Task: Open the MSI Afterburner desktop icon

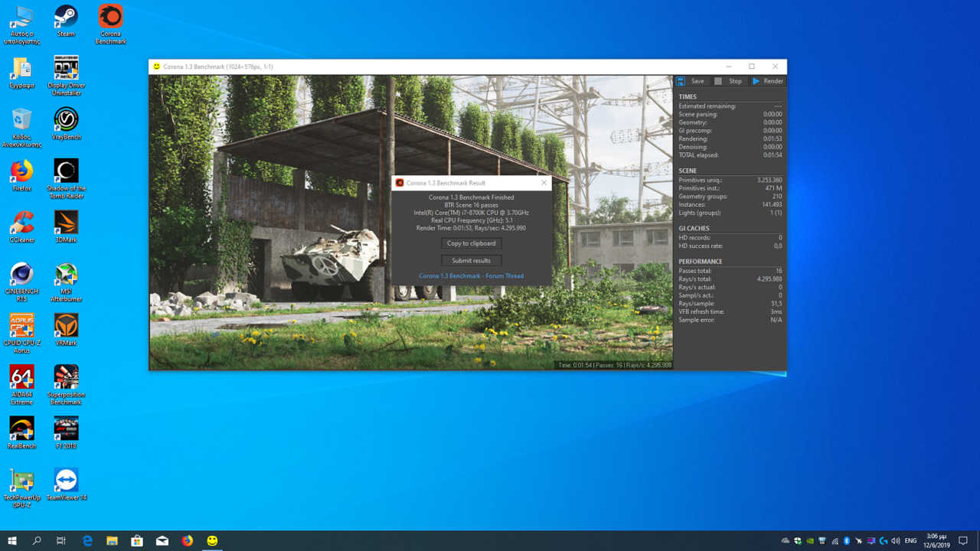Action: 66,282
